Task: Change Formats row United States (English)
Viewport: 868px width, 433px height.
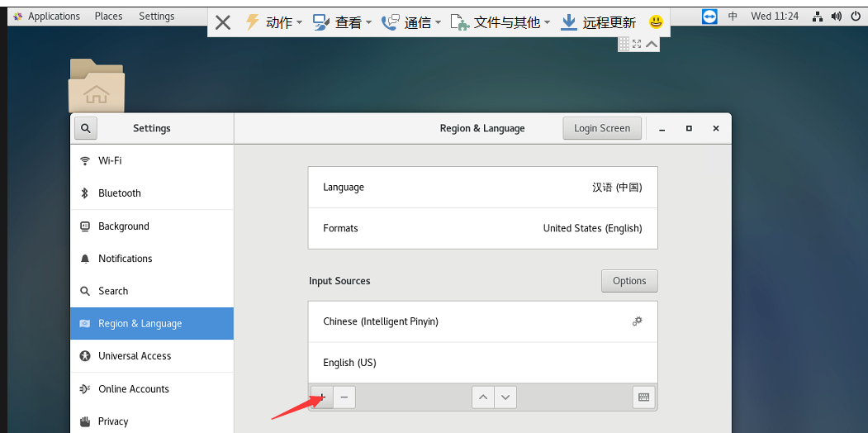Action: pyautogui.click(x=482, y=228)
